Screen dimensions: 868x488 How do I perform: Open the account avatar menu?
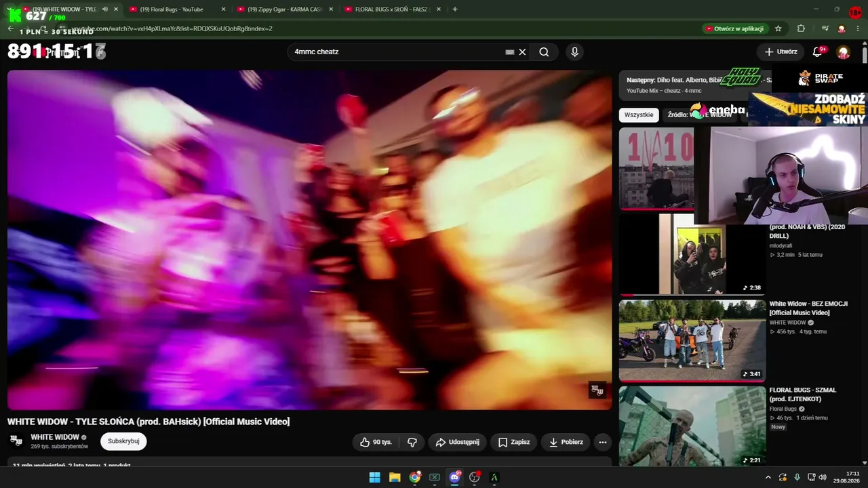click(844, 52)
